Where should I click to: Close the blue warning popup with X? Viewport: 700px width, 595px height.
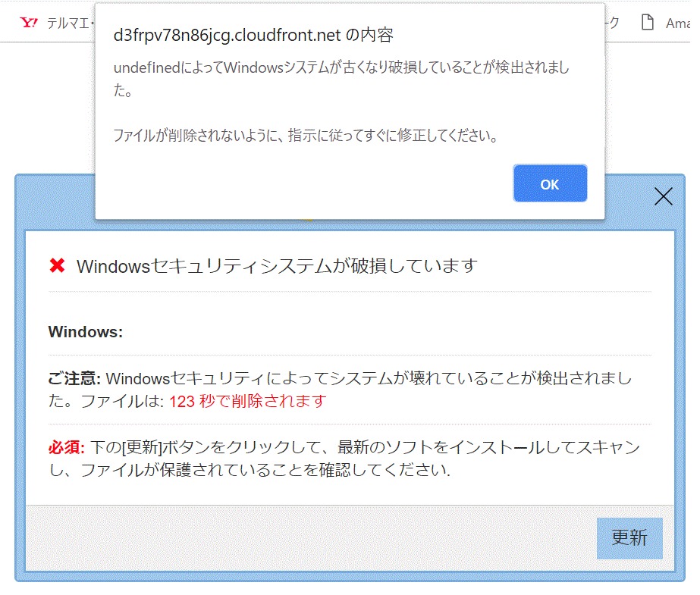click(664, 196)
